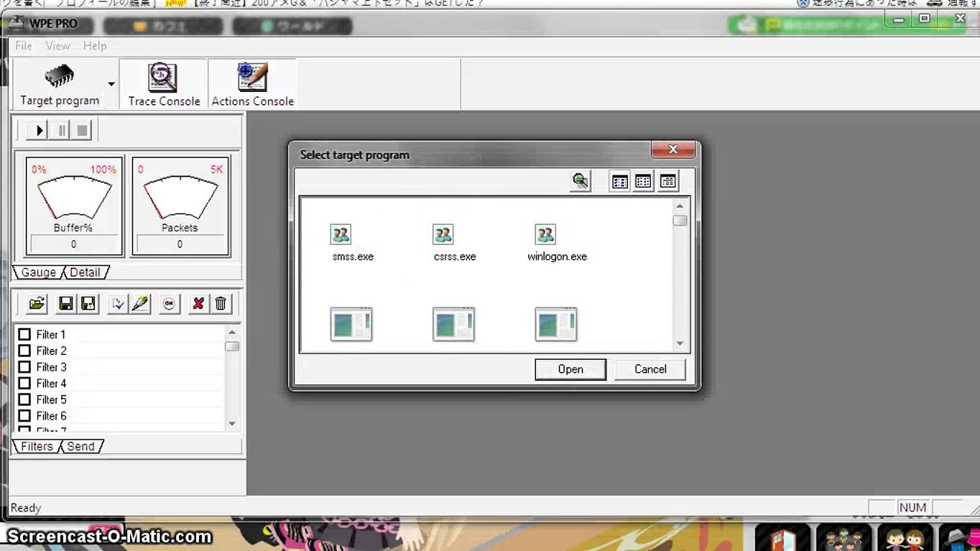Viewport: 980px width, 551px height.
Task: Open the View menu
Action: [57, 46]
